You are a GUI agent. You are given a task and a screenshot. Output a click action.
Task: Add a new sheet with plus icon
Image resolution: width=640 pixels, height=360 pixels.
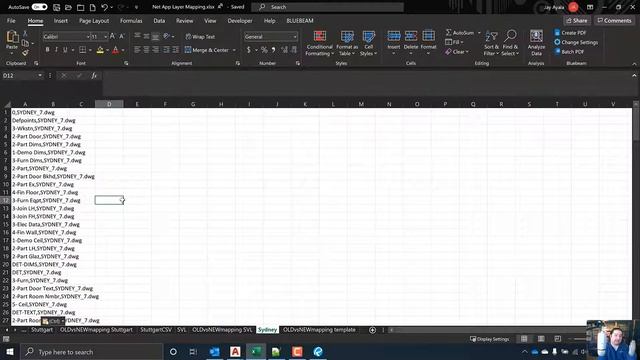pyautogui.click(x=372, y=330)
